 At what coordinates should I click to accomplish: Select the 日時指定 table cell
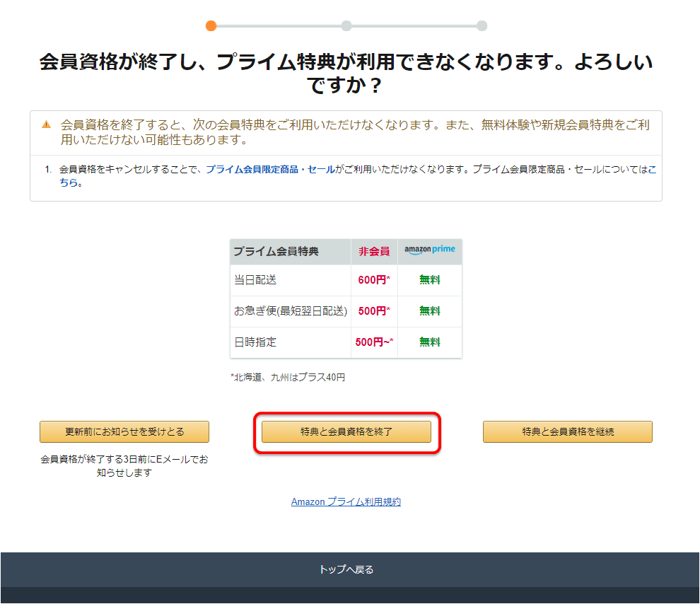[291, 342]
